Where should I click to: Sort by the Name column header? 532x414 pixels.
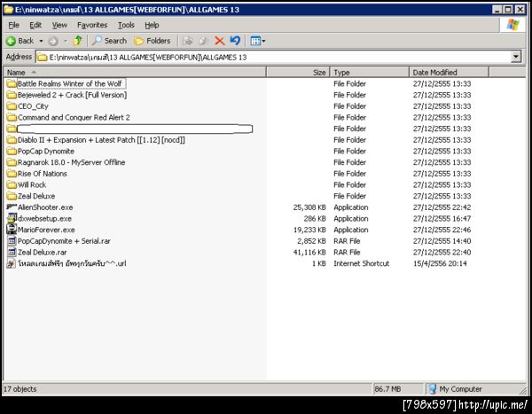(x=135, y=73)
